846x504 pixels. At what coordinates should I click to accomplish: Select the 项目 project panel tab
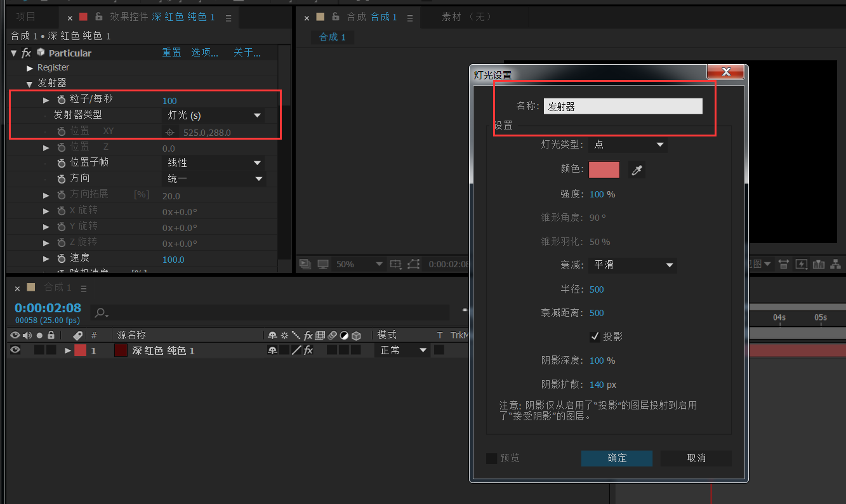click(25, 16)
